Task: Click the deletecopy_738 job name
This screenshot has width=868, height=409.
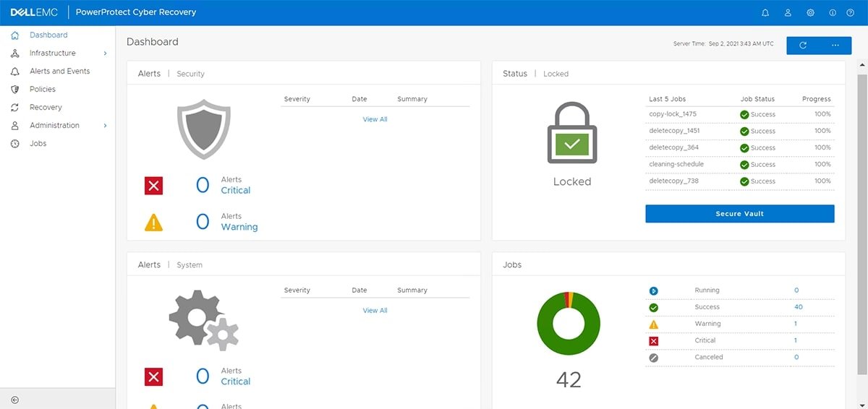Action: [x=674, y=181]
